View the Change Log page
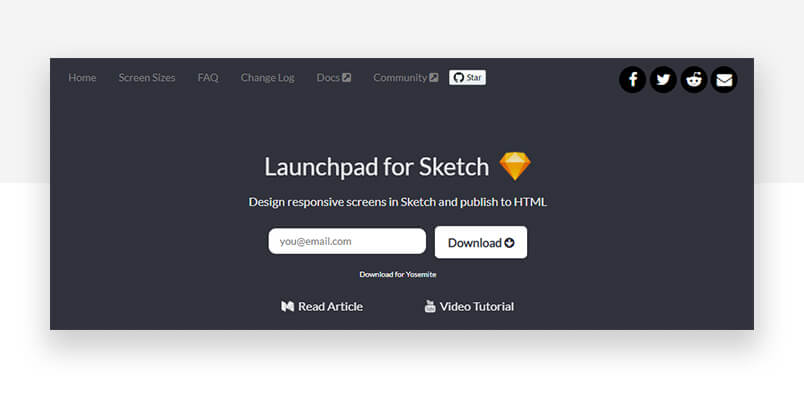The width and height of the screenshot is (804, 404). click(267, 77)
